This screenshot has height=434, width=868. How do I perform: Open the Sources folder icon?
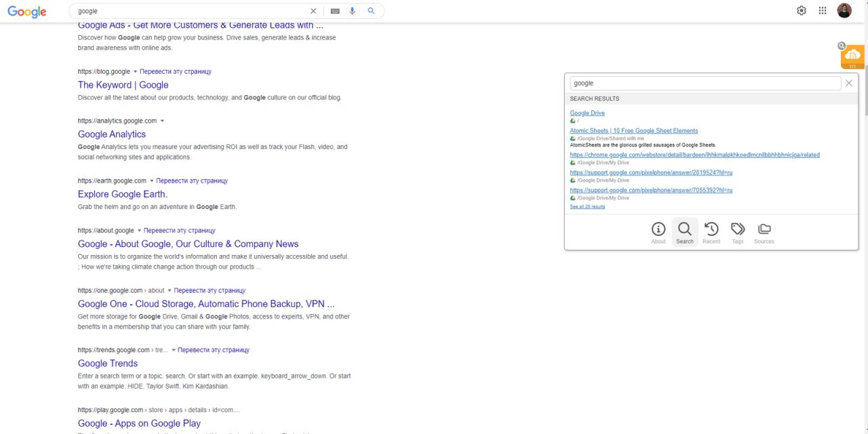(x=764, y=232)
